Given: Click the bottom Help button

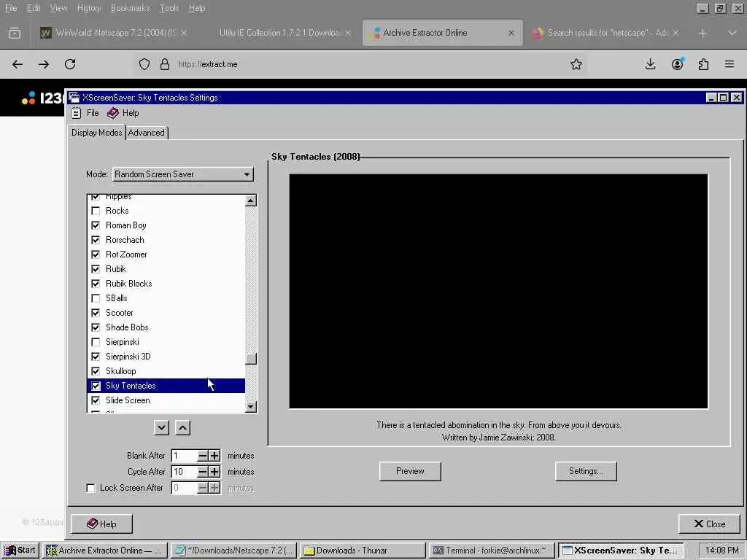Looking at the screenshot, I should (x=101, y=524).
